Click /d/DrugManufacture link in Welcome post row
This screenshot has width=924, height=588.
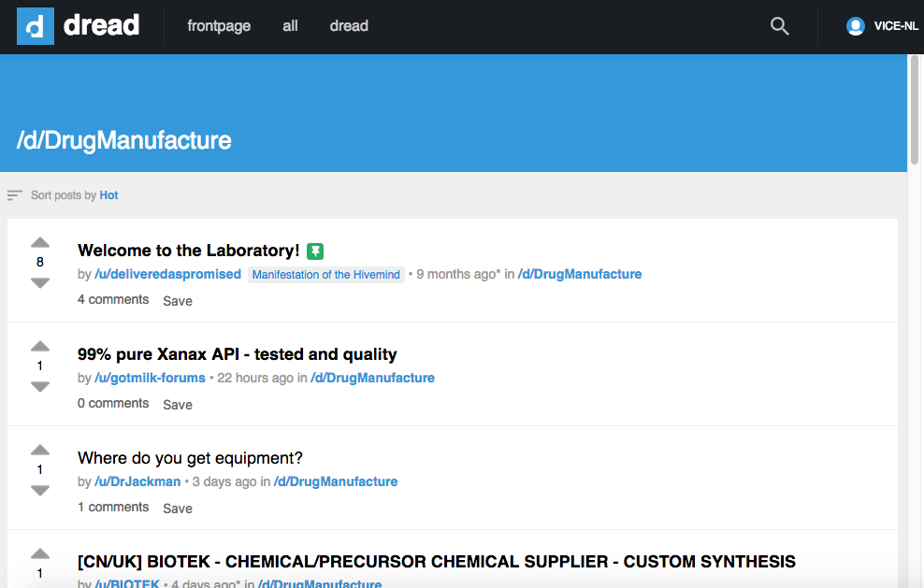coord(580,274)
